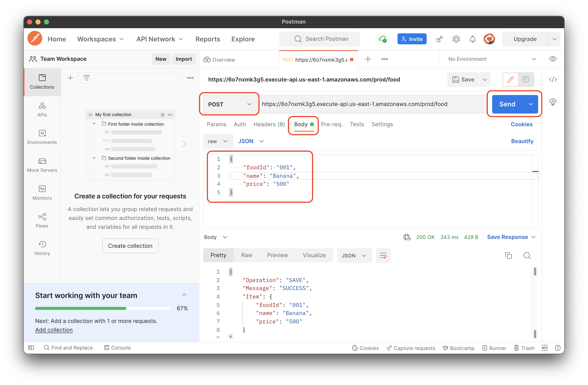Collapse the Start working with your team panel
Viewport: 588px width, 385px height.
click(184, 295)
